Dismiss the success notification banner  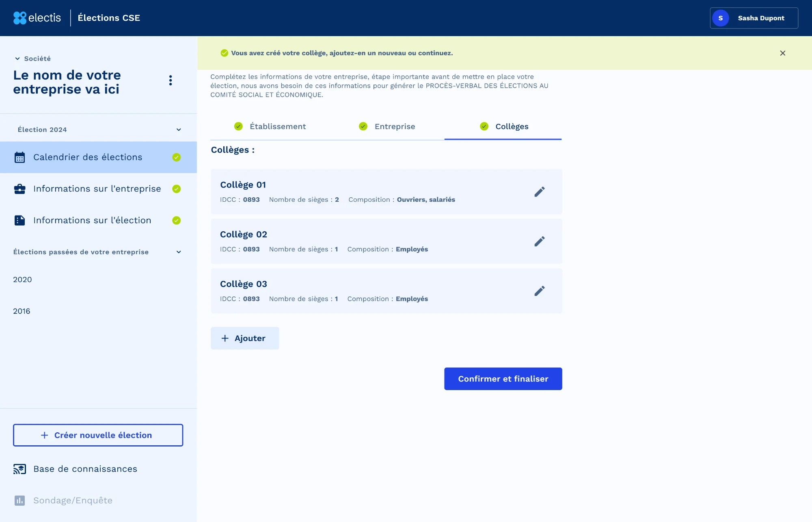[782, 53]
